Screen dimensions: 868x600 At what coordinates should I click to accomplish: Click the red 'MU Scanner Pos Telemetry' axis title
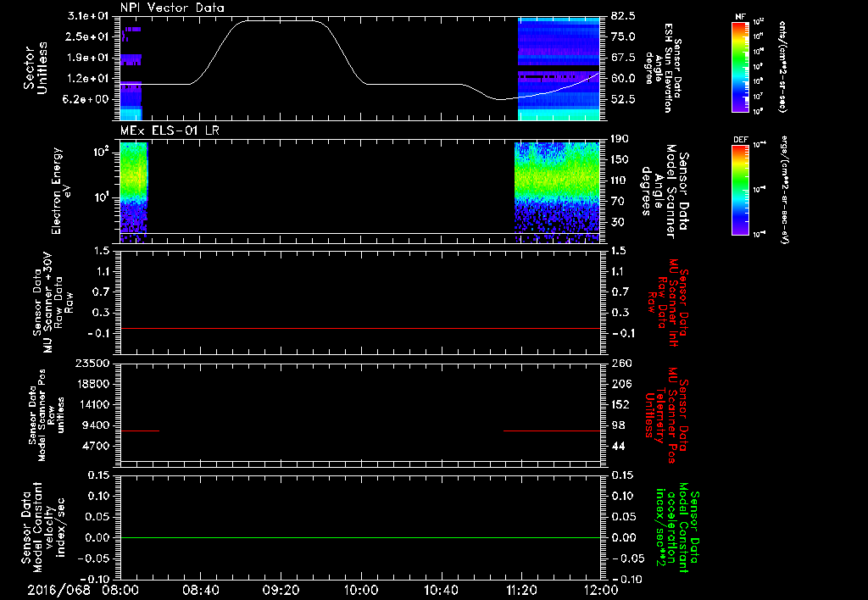pyautogui.click(x=666, y=415)
